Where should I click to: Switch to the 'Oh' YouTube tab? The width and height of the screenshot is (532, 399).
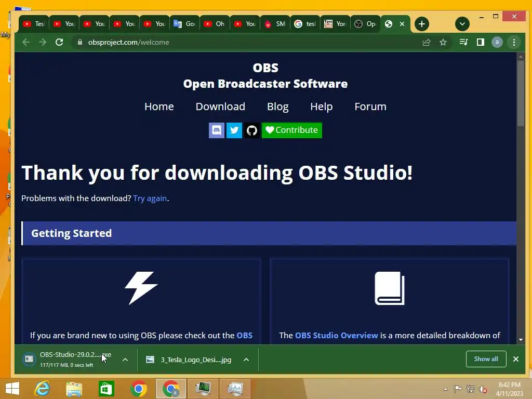[215, 24]
